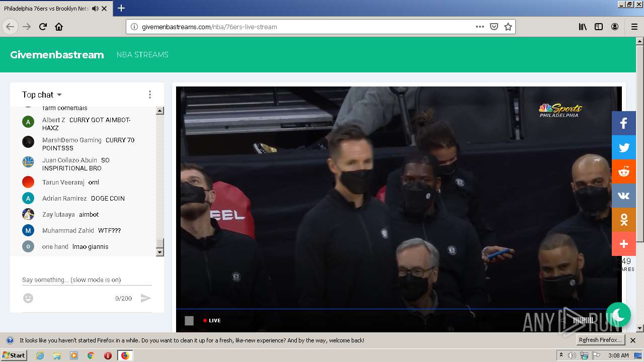Open more sharing options plus button
Image resolution: width=644 pixels, height=362 pixels.
click(624, 244)
